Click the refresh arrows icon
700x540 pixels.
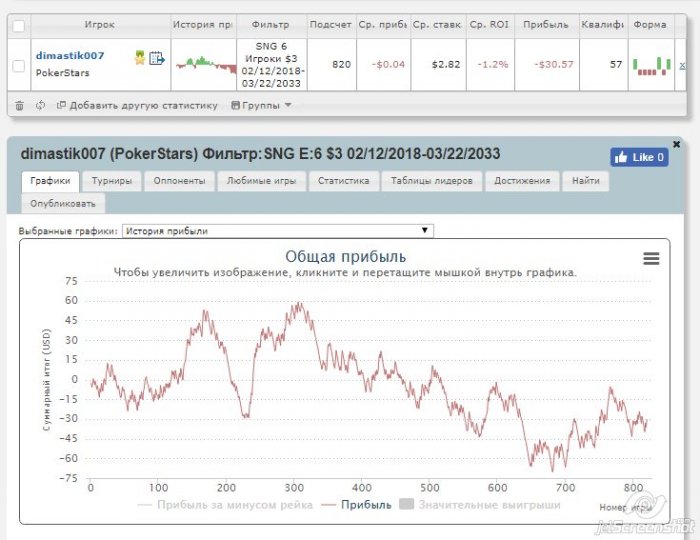[x=41, y=105]
